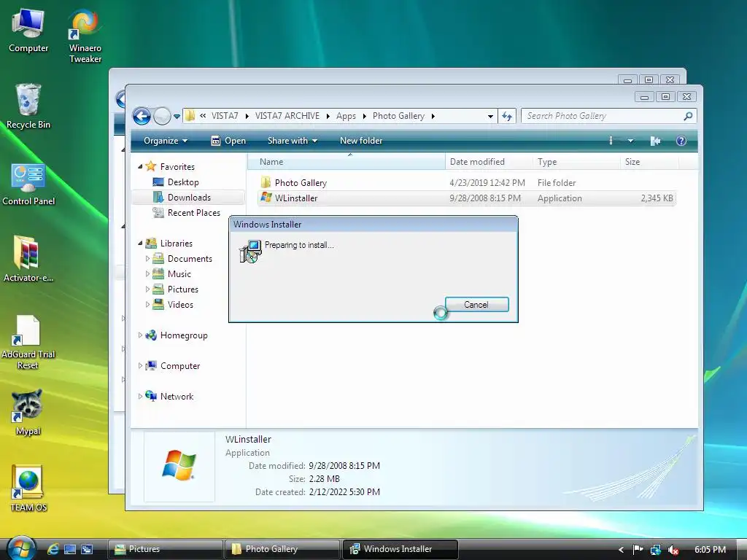Select Downloads under Favorites
The image size is (747, 560).
click(x=189, y=197)
